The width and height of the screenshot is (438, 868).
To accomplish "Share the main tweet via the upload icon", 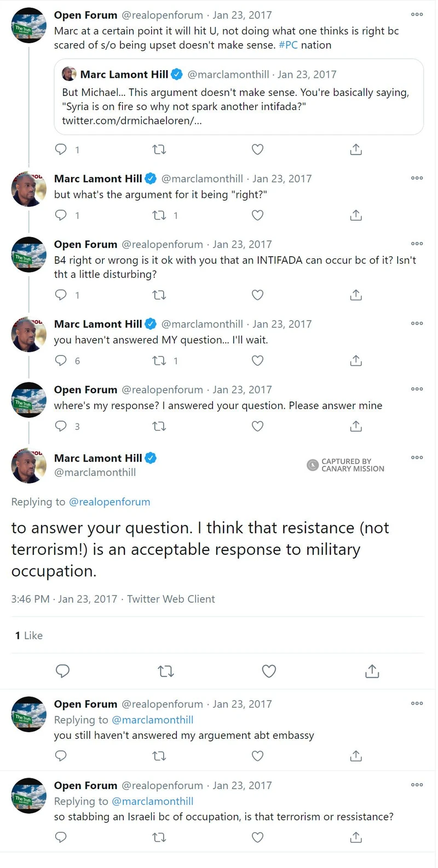I will click(x=372, y=671).
